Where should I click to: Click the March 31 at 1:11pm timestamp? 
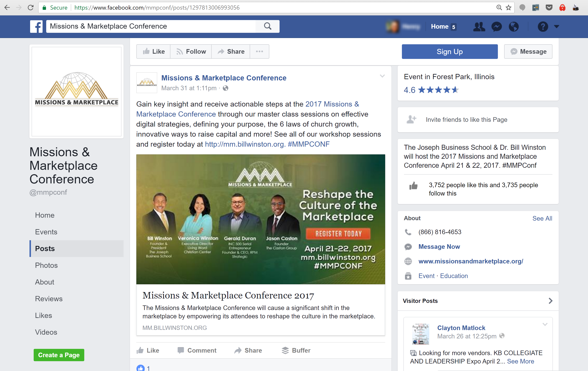[189, 88]
